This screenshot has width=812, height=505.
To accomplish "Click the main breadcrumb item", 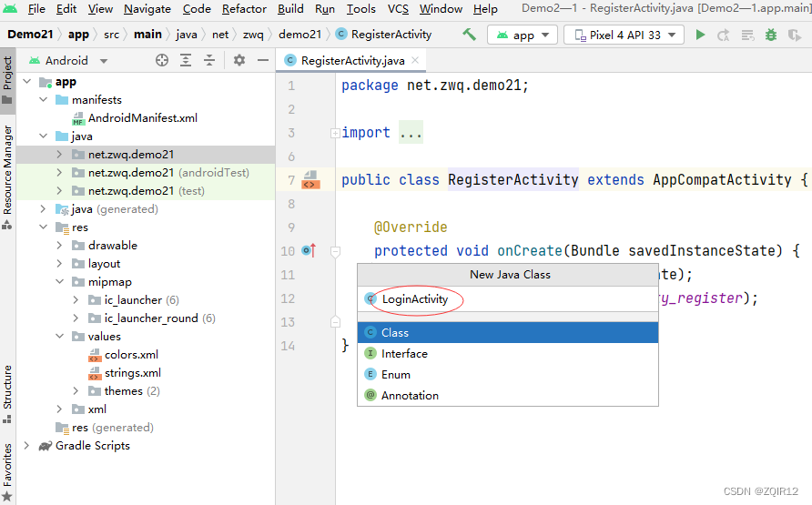I will coord(147,35).
